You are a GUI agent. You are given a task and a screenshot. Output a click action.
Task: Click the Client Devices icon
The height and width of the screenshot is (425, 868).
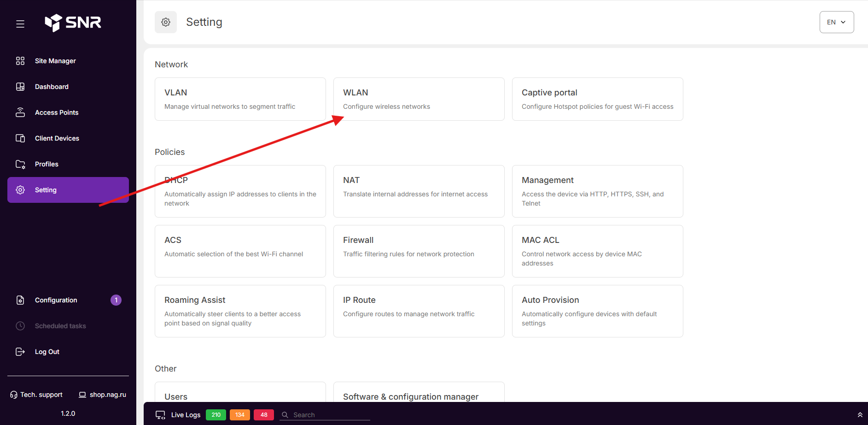[x=20, y=138]
